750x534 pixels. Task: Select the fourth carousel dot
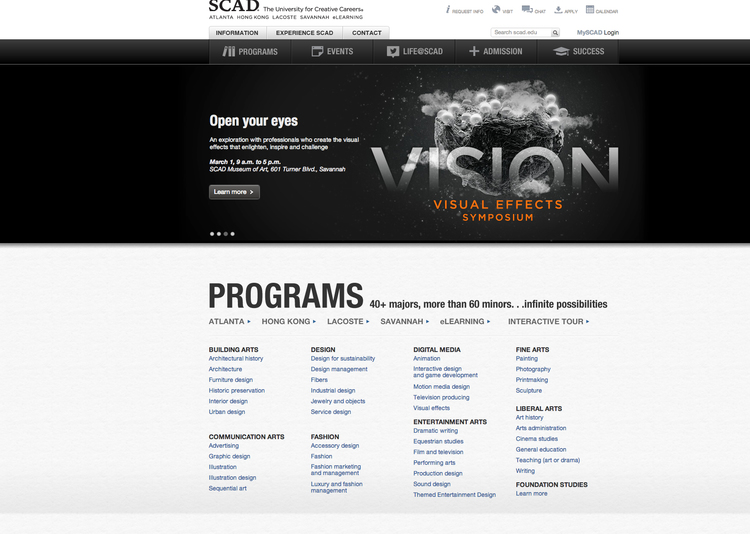point(232,234)
